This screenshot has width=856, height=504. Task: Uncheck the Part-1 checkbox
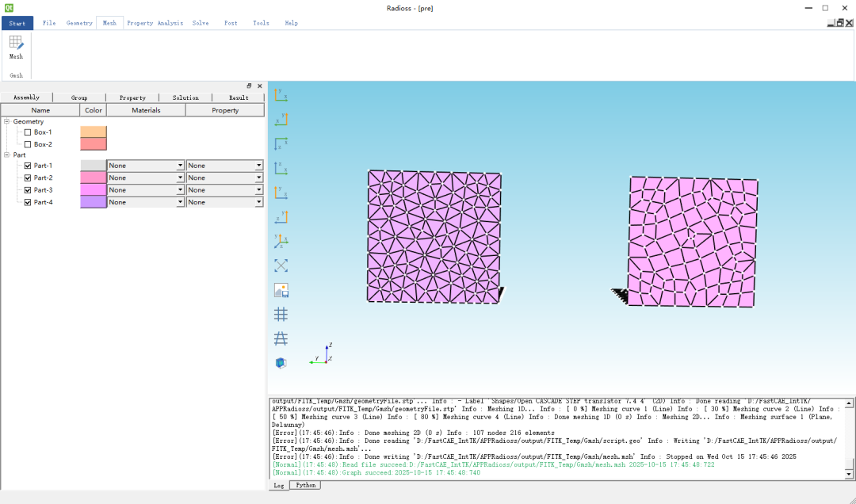(28, 166)
